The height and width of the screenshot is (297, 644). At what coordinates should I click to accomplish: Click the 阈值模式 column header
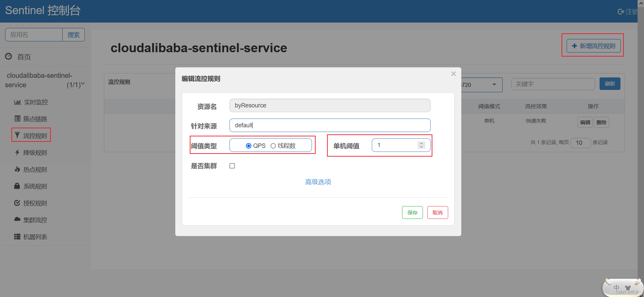[x=489, y=106]
